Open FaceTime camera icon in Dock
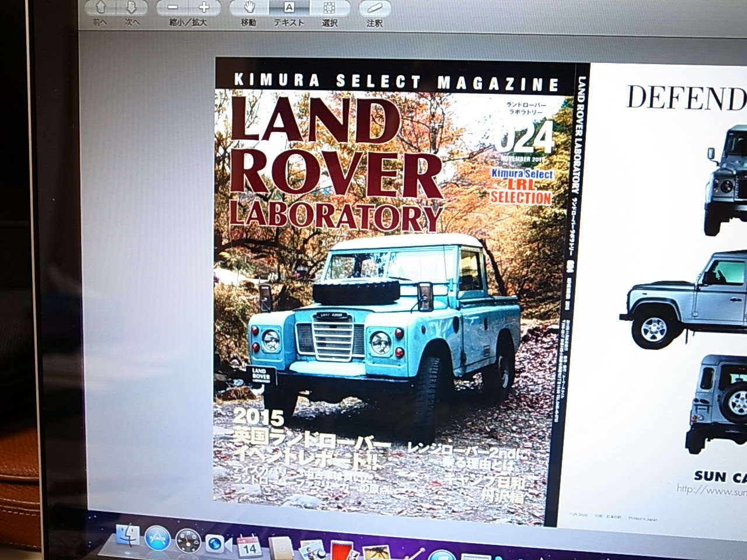Viewport: 747px width, 560px height. pyautogui.click(x=217, y=544)
